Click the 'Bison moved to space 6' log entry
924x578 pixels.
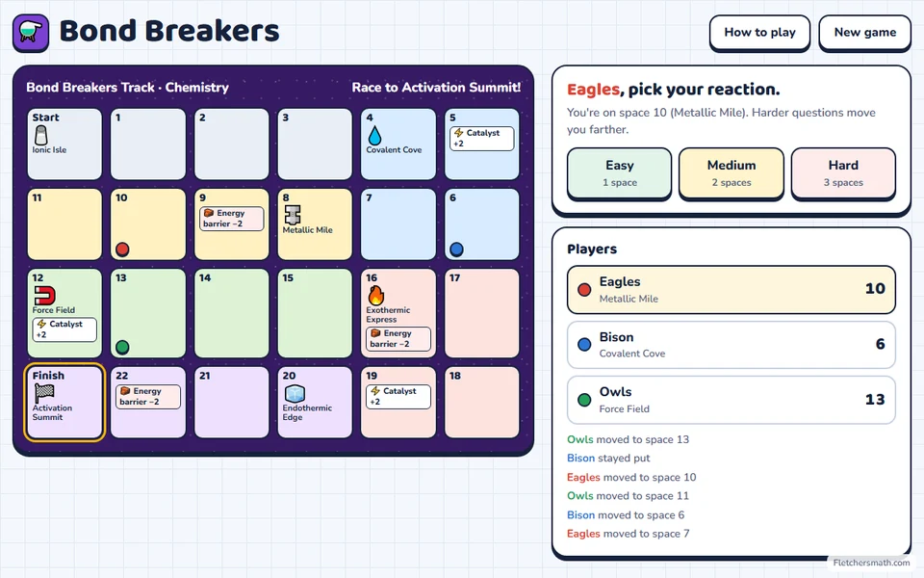point(626,514)
